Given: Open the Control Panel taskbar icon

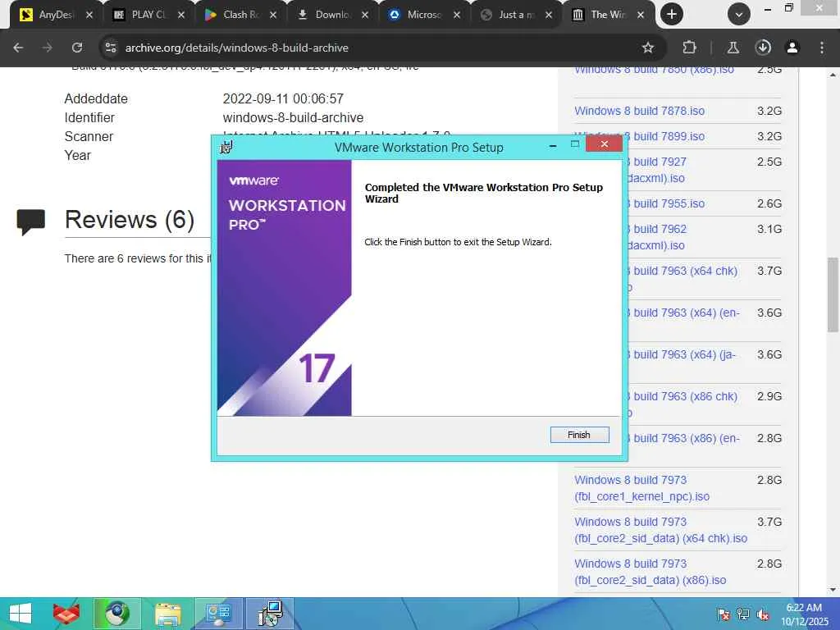Looking at the screenshot, I should pos(218,614).
